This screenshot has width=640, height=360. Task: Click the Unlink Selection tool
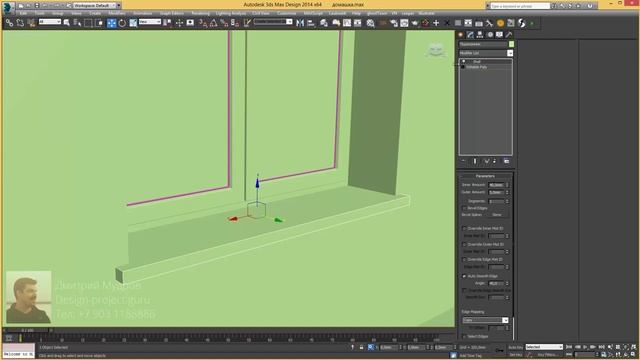20,23
